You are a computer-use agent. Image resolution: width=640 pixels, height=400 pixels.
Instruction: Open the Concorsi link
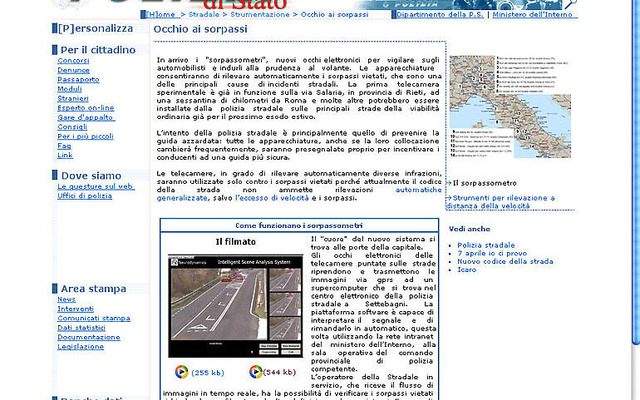tap(73, 60)
